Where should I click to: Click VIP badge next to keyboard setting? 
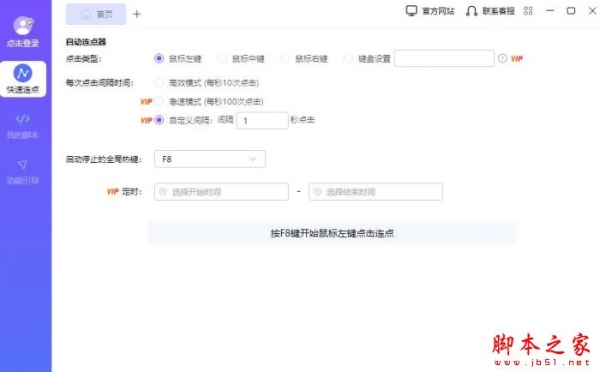517,59
